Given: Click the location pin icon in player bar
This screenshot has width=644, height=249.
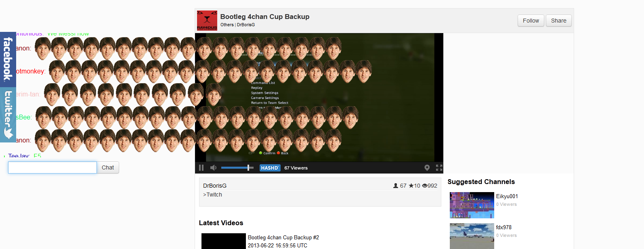Looking at the screenshot, I should pyautogui.click(x=427, y=168).
